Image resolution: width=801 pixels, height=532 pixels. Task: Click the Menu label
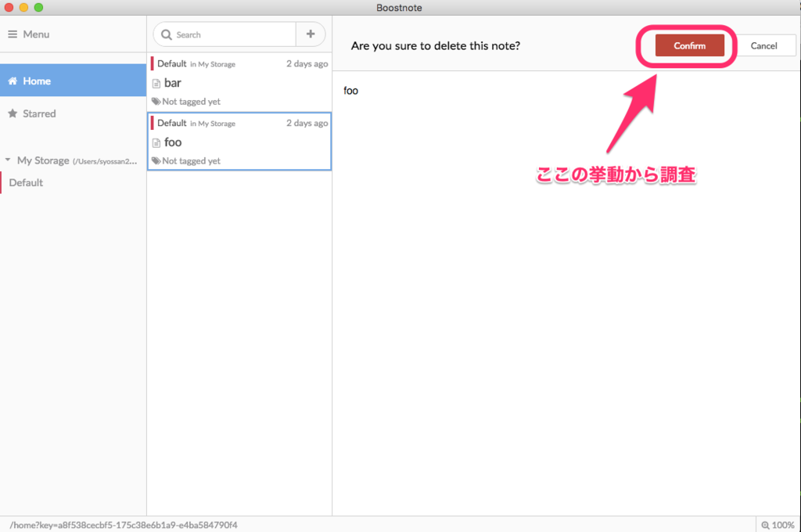pos(36,34)
